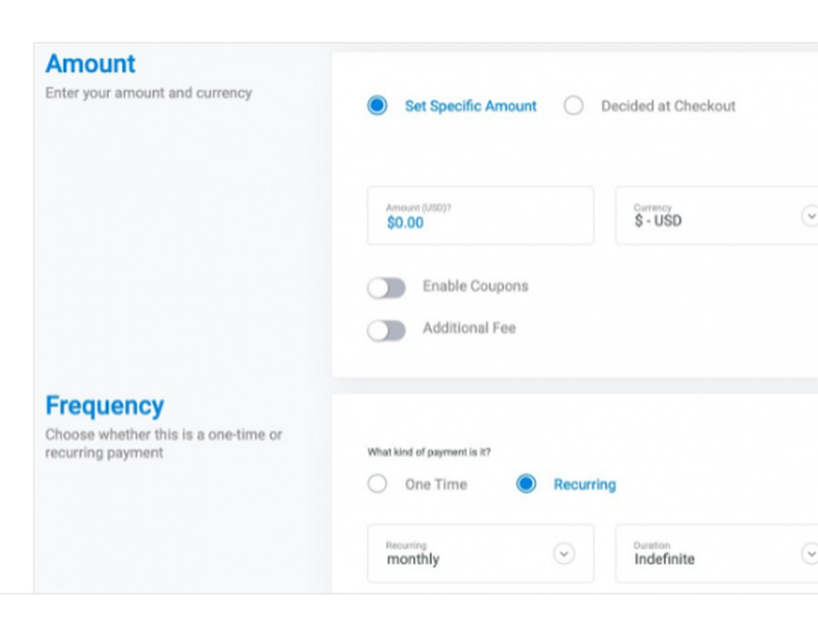The width and height of the screenshot is (818, 644).
Task: Click the "Indefinite" duration value
Action: tap(663, 560)
